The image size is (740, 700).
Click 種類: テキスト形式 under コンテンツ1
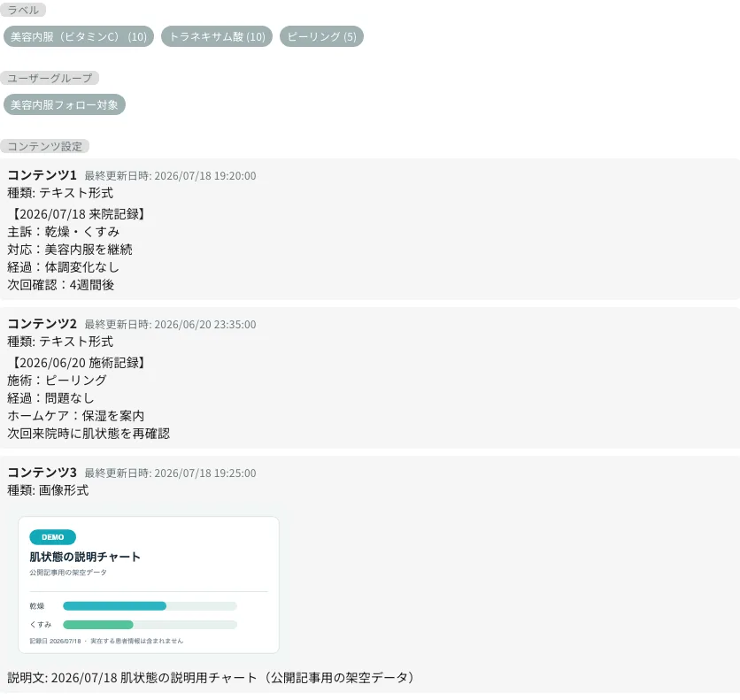click(60, 193)
